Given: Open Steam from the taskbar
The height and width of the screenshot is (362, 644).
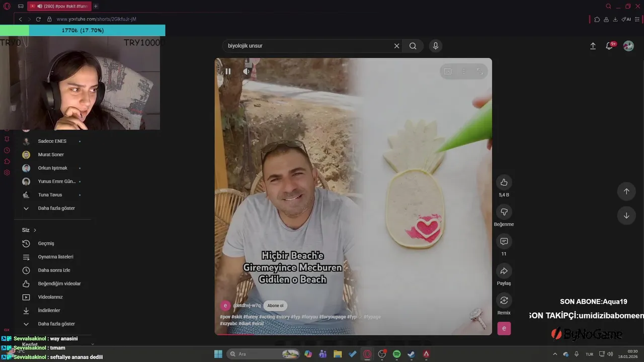Looking at the screenshot, I should (x=412, y=354).
